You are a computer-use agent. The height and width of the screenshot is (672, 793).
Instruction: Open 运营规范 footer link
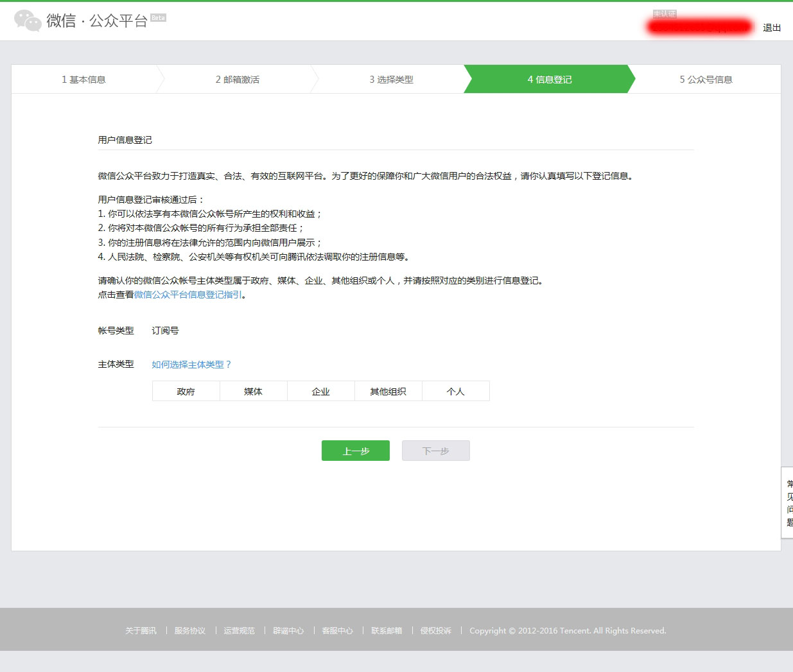click(x=239, y=631)
